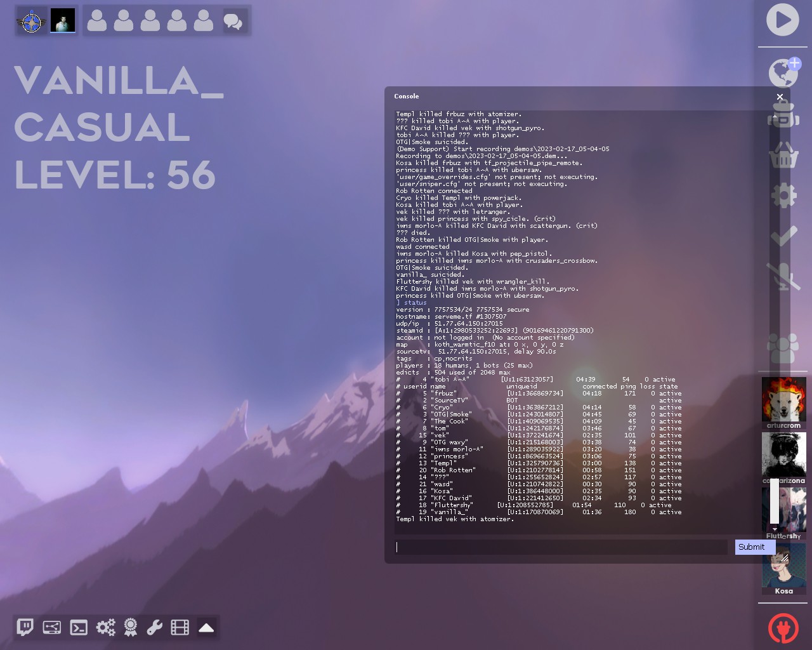Expand the friends list group icon
Image resolution: width=812 pixels, height=650 pixels.
[x=783, y=348]
